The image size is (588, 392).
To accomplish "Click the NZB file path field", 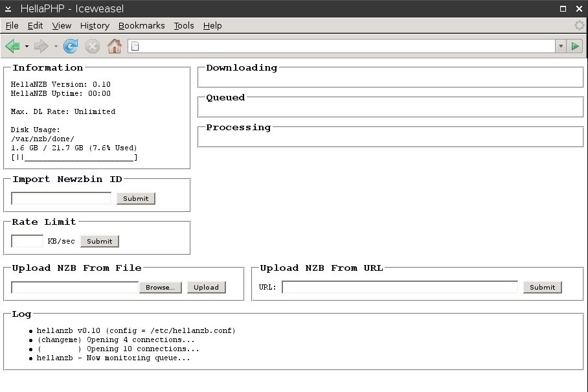I will [75, 287].
